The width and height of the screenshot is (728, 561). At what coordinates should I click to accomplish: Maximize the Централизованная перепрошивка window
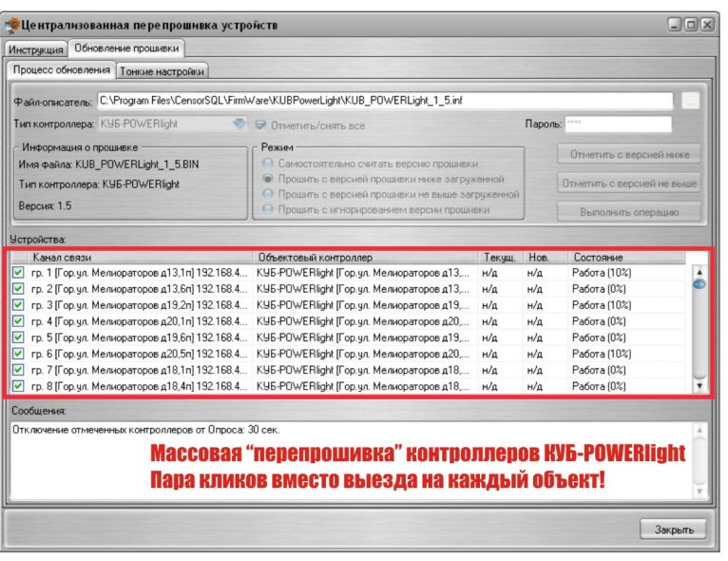point(691,24)
